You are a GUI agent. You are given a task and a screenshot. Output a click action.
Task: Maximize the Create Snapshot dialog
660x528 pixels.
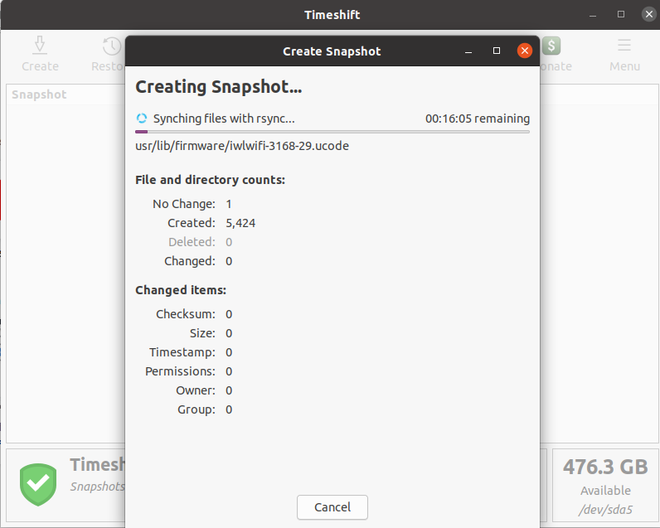(496, 51)
